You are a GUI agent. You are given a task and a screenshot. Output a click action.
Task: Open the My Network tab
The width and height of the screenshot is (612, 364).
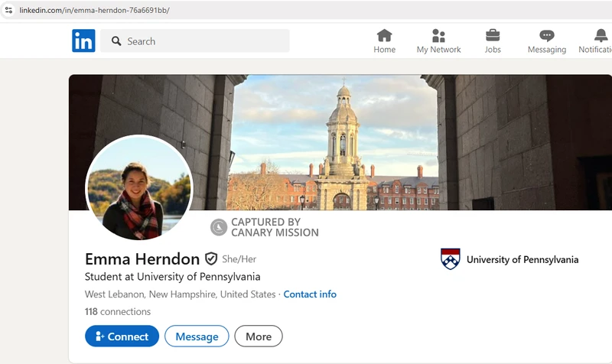[438, 41]
